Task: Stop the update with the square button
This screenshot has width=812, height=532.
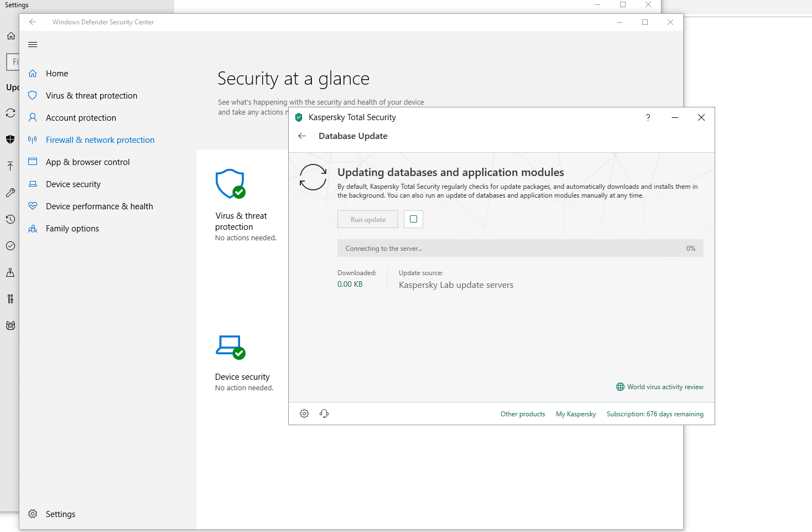Action: tap(413, 219)
